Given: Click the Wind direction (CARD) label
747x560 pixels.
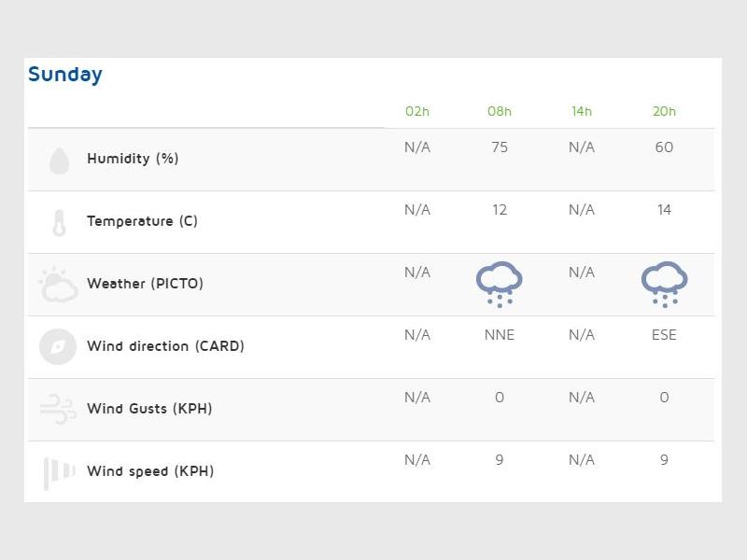Looking at the screenshot, I should [x=165, y=346].
